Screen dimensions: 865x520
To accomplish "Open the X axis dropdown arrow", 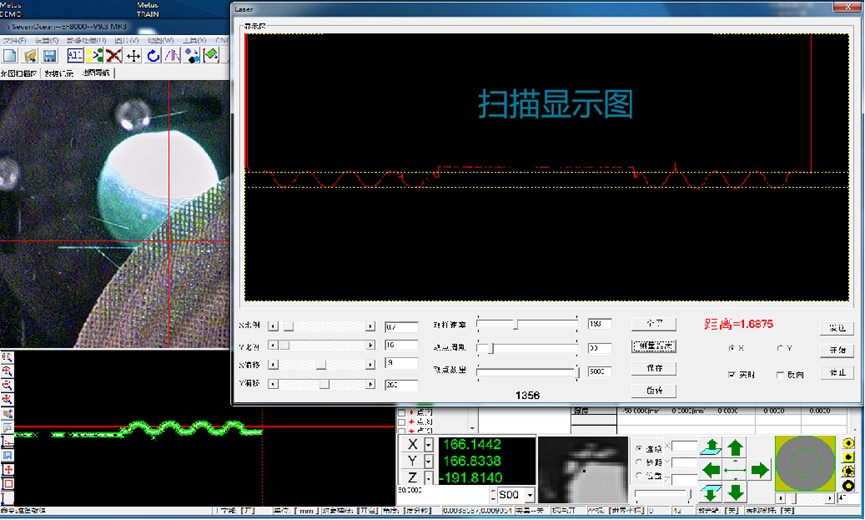I will [428, 444].
